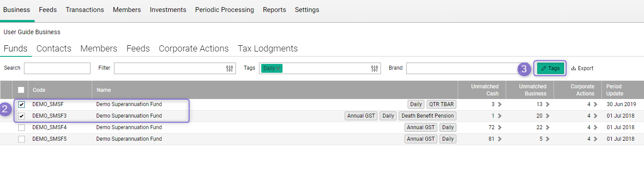Open the Members top menu
The width and height of the screenshot is (644, 174).
(x=127, y=10)
